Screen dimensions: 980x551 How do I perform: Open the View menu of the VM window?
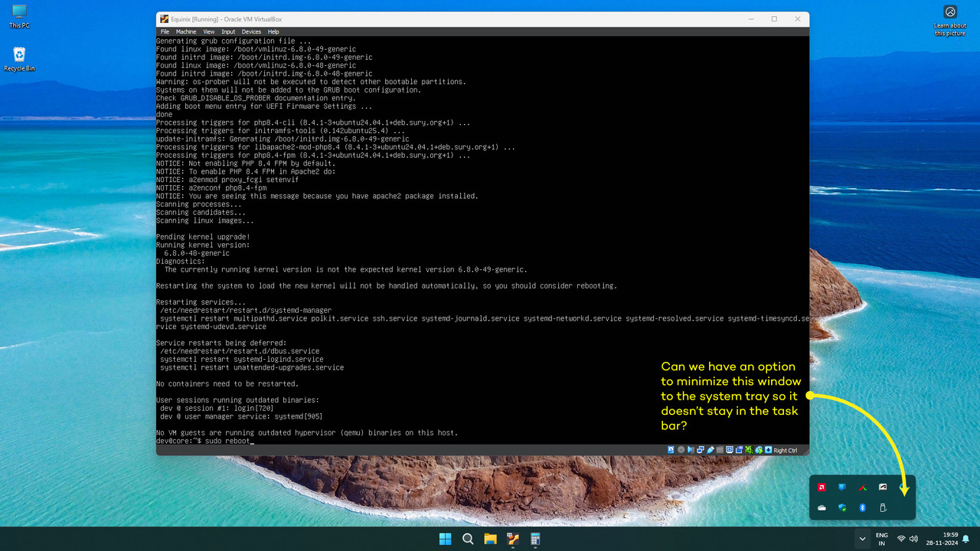[x=208, y=31]
